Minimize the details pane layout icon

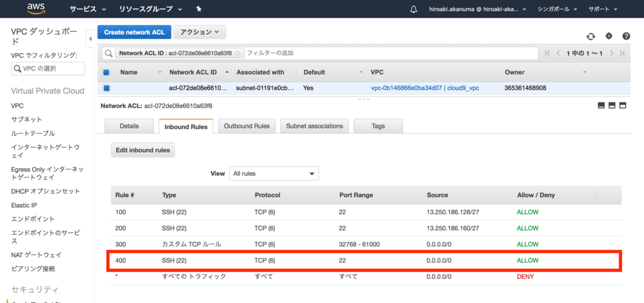pos(601,106)
